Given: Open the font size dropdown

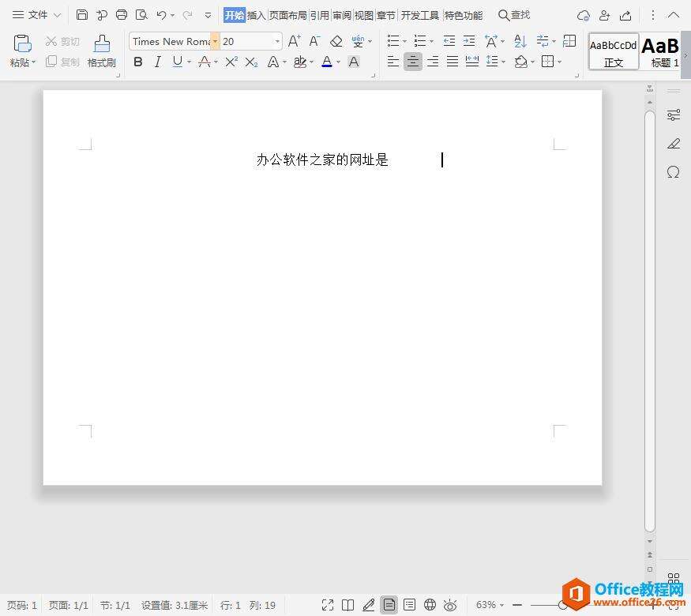Looking at the screenshot, I should click(x=277, y=41).
